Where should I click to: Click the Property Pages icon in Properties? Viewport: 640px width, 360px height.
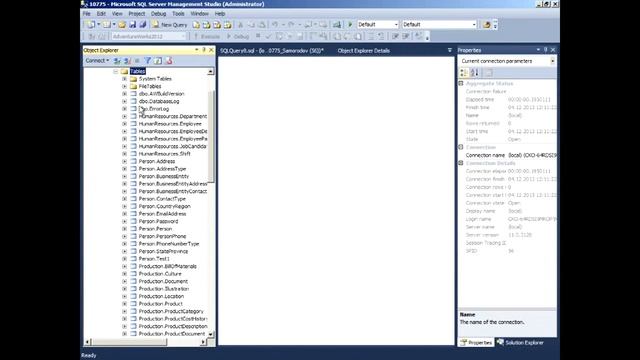point(489,73)
